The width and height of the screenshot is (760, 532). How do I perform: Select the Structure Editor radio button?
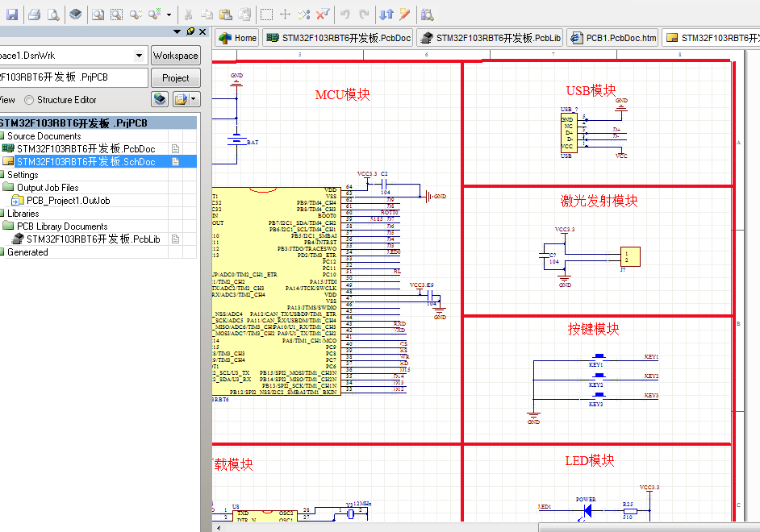point(29,100)
